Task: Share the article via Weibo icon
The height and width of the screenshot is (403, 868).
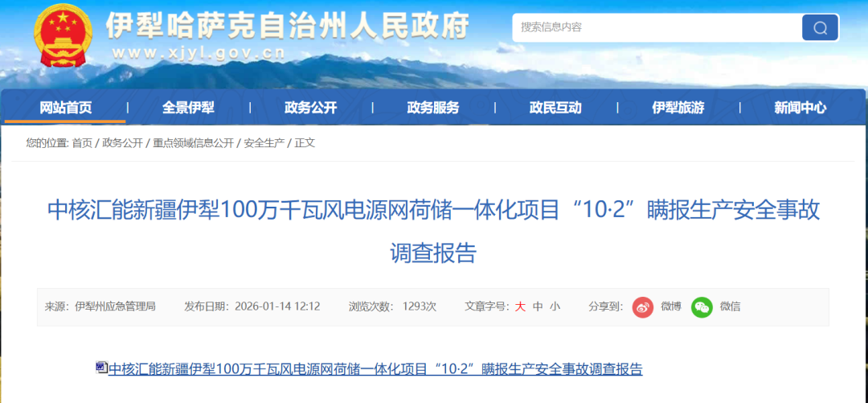Action: pos(643,306)
